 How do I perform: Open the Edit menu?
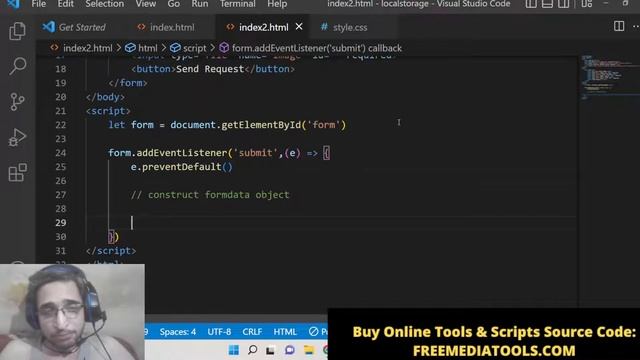click(65, 4)
